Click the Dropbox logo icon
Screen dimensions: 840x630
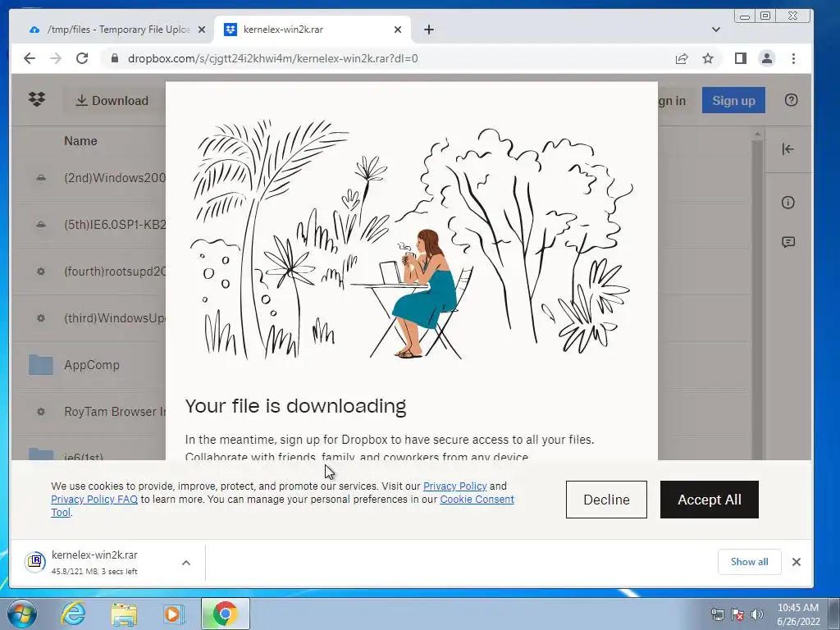pos(37,99)
